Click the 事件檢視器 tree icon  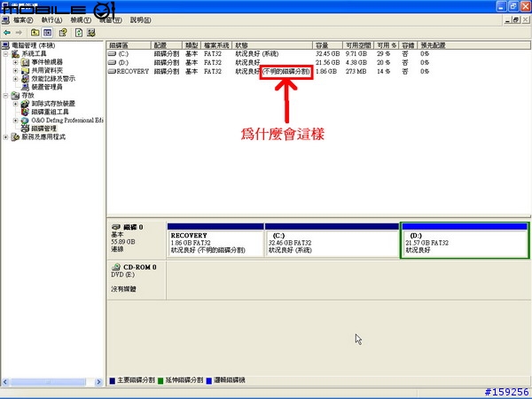tap(25, 62)
